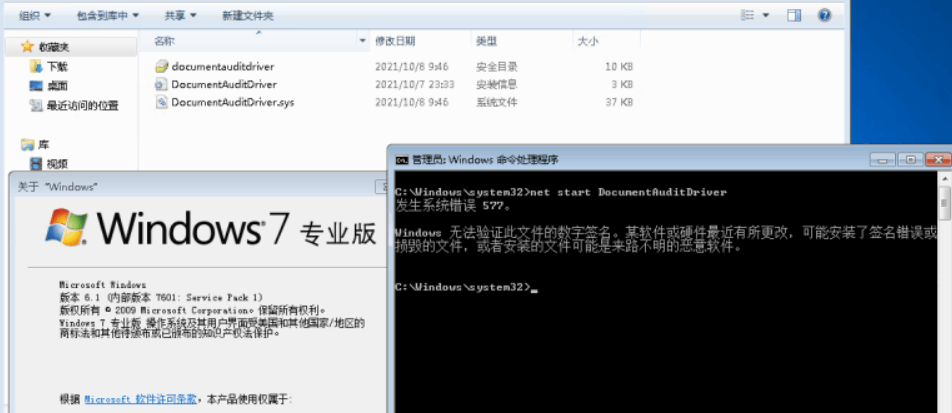Screen dimensions: 952x413
Task: Click the DocumentAuditDriver.sys file icon
Action: tap(161, 102)
